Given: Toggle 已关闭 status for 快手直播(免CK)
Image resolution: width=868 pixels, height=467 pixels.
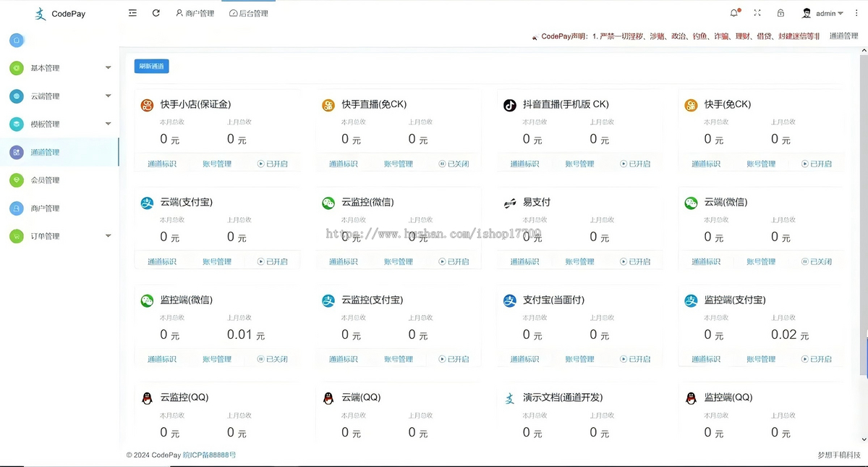Looking at the screenshot, I should click(454, 164).
